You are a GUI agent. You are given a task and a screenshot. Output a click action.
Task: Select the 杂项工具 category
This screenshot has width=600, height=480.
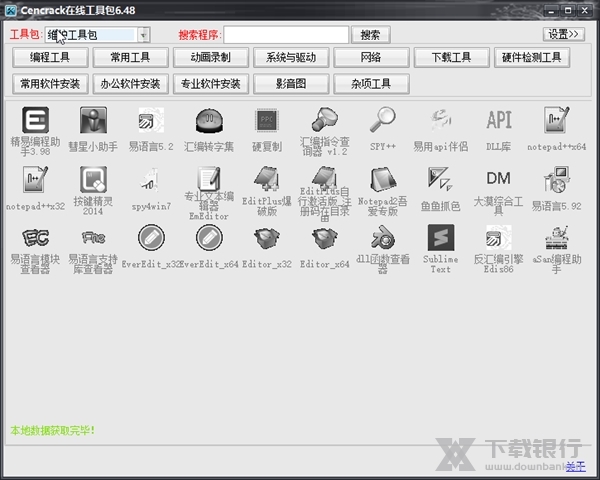(x=371, y=84)
